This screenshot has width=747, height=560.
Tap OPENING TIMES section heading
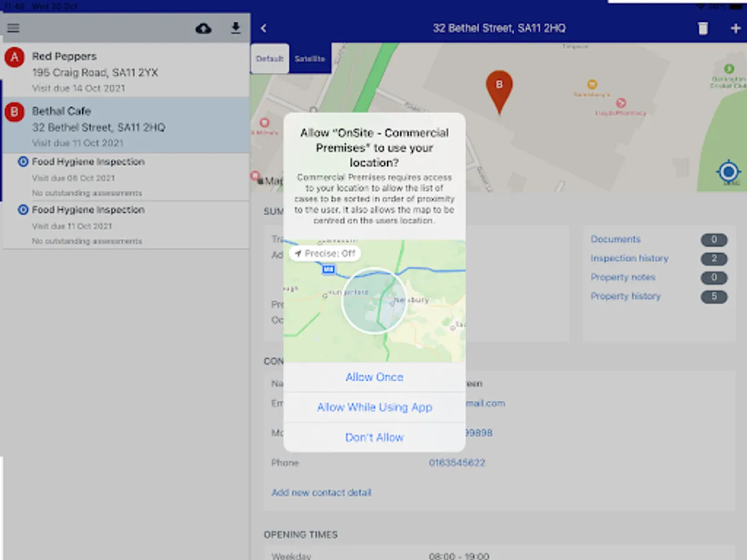pos(301,534)
